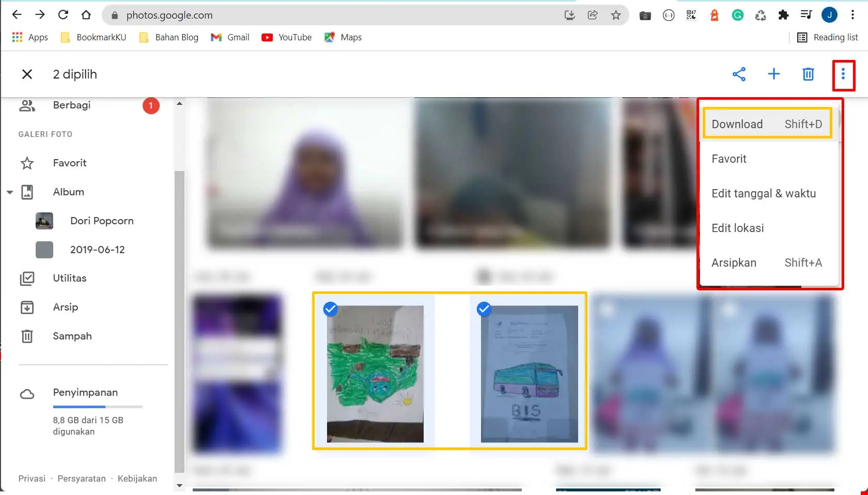The height and width of the screenshot is (495, 868).
Task: Open the three-dot more options menu
Action: tap(843, 74)
